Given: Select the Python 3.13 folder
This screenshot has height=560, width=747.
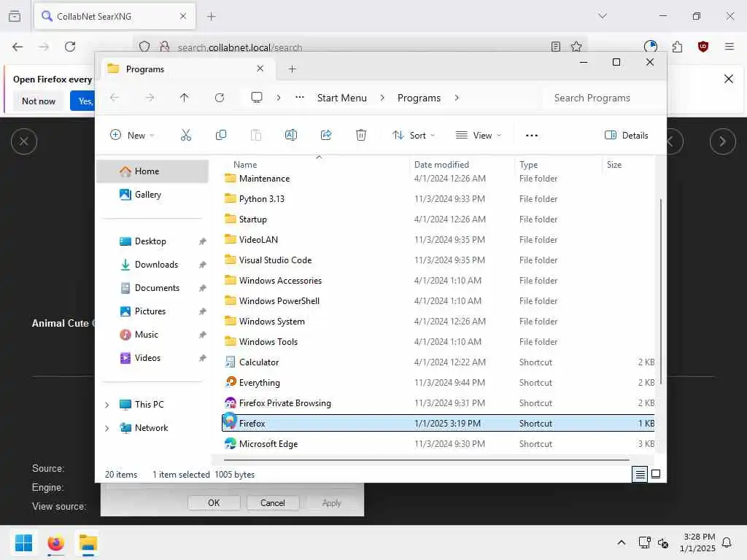Looking at the screenshot, I should click(x=438, y=199).
